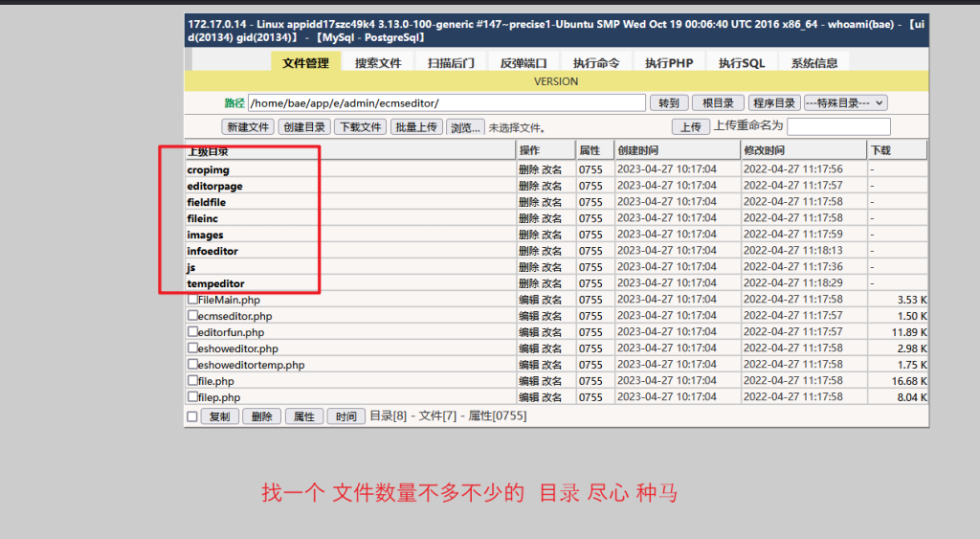Check the box for editorfun.php
Viewport: 980px width, 539px height.
click(192, 332)
